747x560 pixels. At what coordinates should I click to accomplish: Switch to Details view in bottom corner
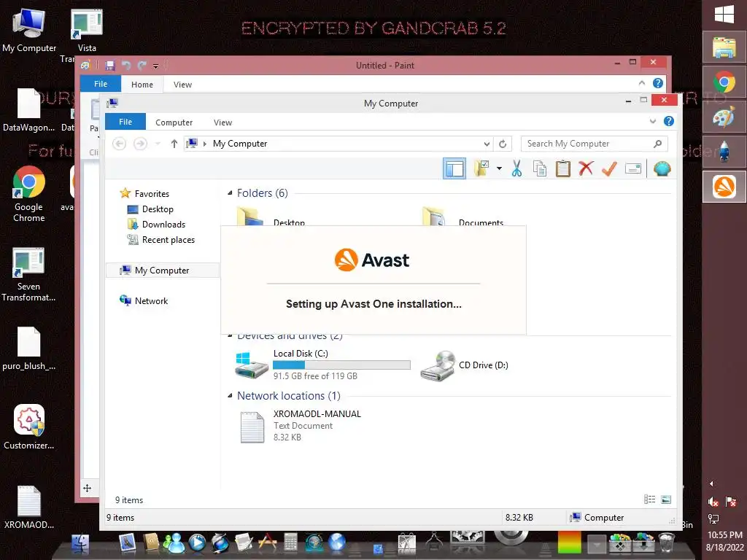(649, 499)
